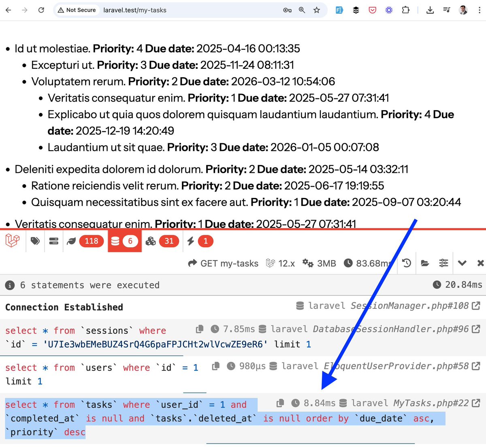The height and width of the screenshot is (448, 486).
Task: Open the Timeline panel icon
Action: tap(53, 241)
